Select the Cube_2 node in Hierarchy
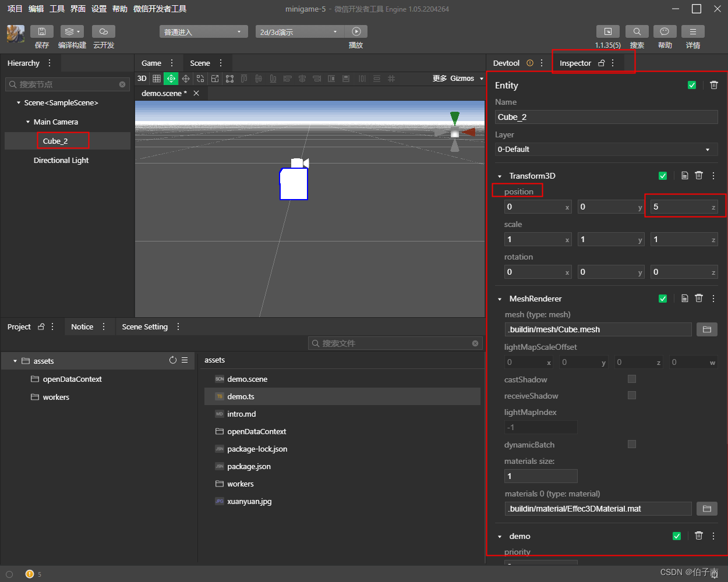This screenshot has height=582, width=728. (x=55, y=141)
